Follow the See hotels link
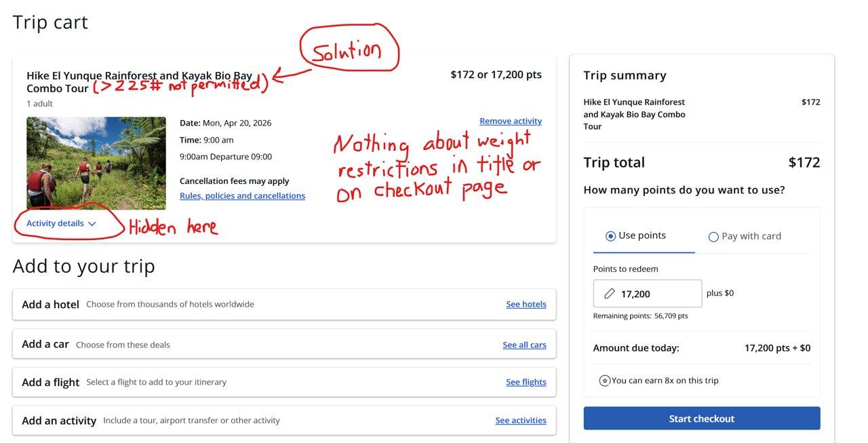This screenshot has height=443, width=868. 526,305
